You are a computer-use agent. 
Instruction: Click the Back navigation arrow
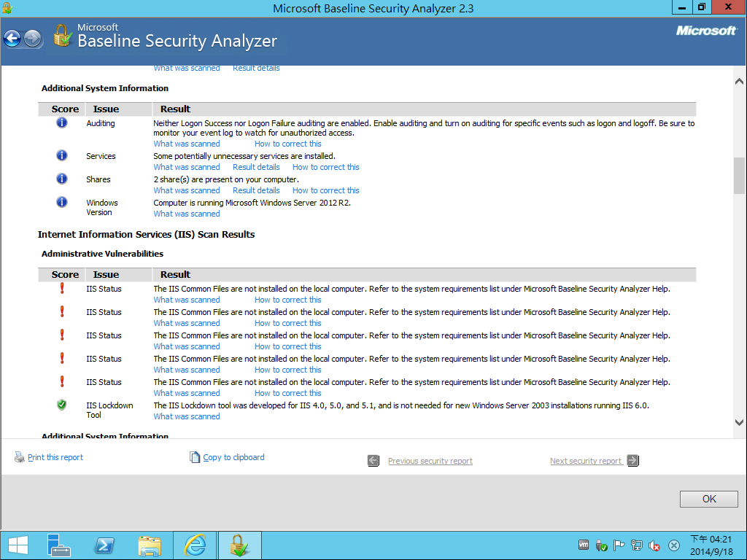click(12, 39)
